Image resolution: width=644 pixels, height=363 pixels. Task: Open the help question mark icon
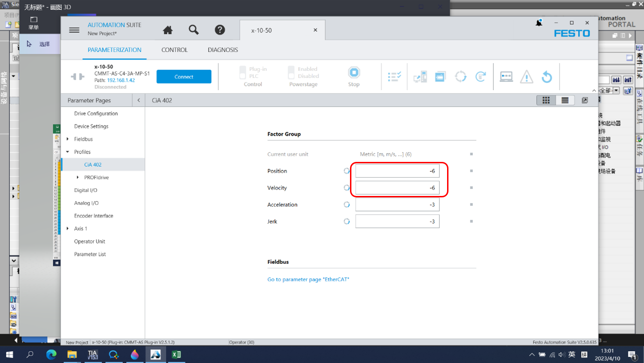pos(220,30)
